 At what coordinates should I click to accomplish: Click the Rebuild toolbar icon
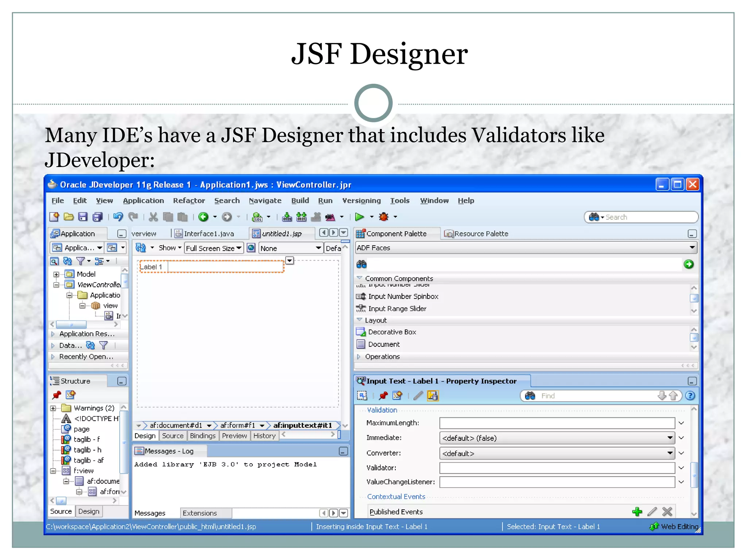[302, 217]
